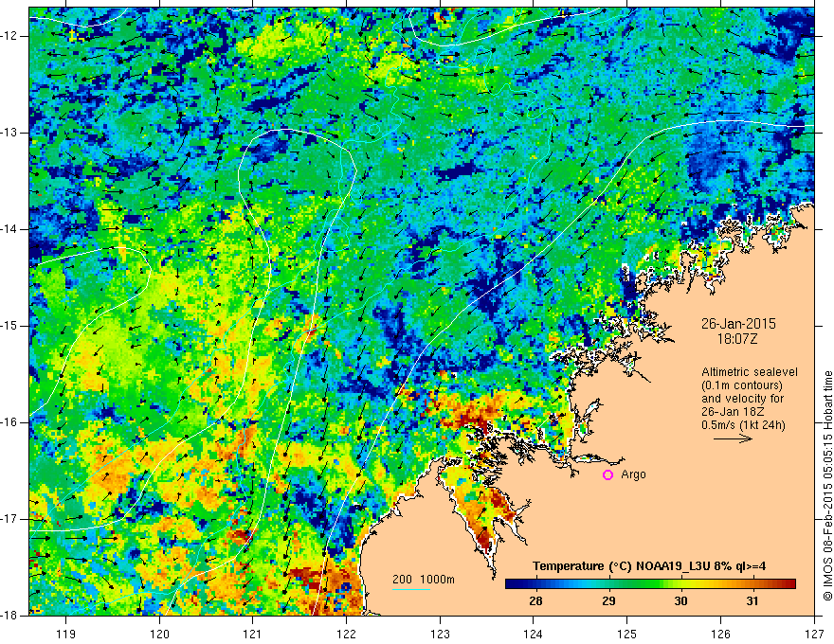Click the '200 1000m' depth label

424,580
